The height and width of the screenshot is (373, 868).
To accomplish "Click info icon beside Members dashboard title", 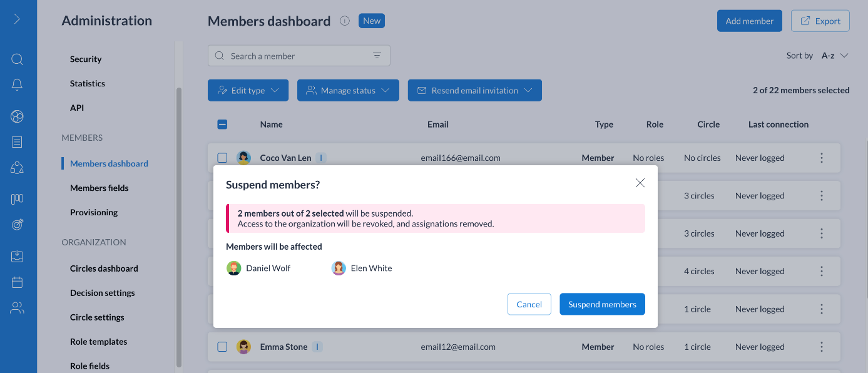I will [344, 21].
